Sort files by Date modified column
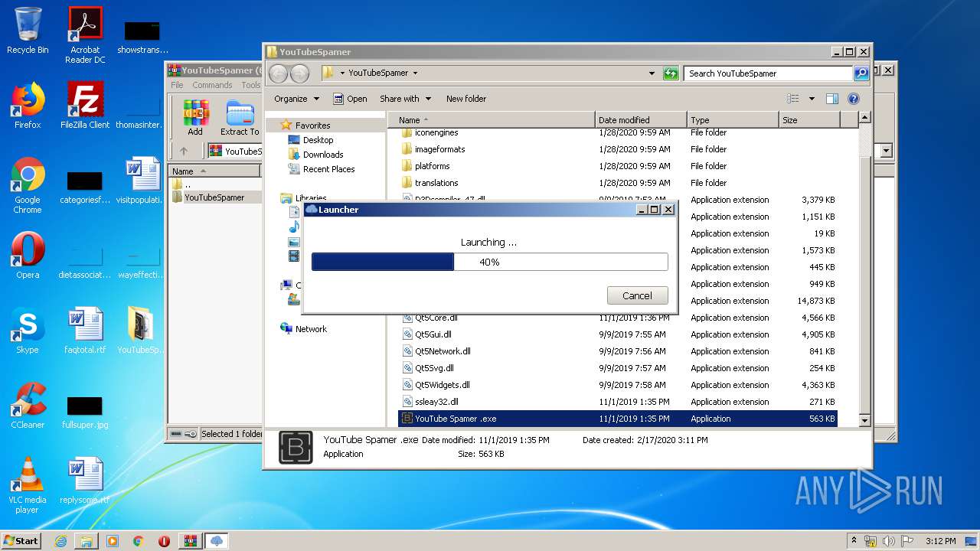980x551 pixels. 640,120
